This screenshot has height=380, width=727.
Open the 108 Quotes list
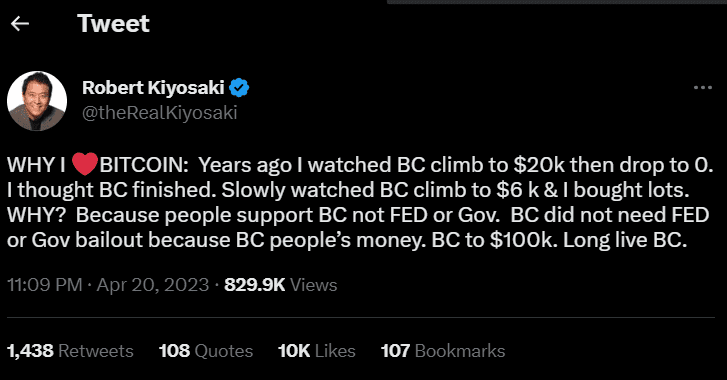pyautogui.click(x=206, y=351)
